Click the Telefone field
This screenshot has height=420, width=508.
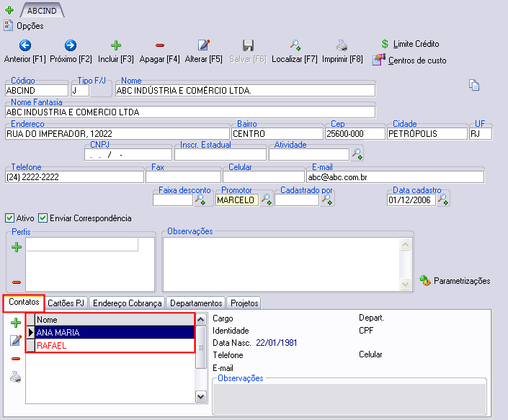tap(74, 177)
